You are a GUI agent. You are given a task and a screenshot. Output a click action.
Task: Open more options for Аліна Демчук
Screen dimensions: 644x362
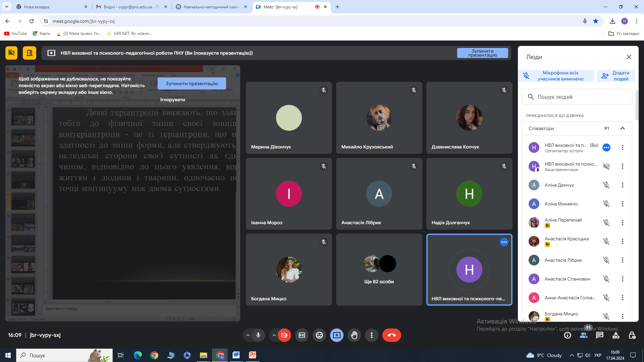[x=623, y=185]
